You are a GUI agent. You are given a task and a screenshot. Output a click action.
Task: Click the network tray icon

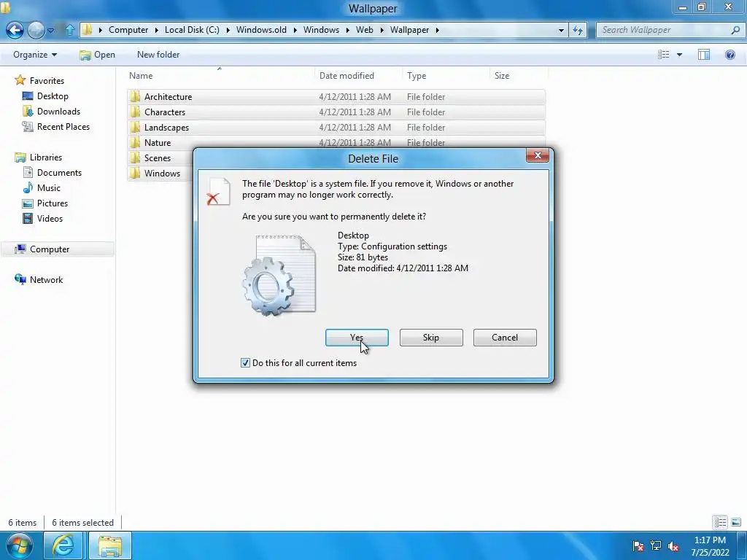pos(656,545)
